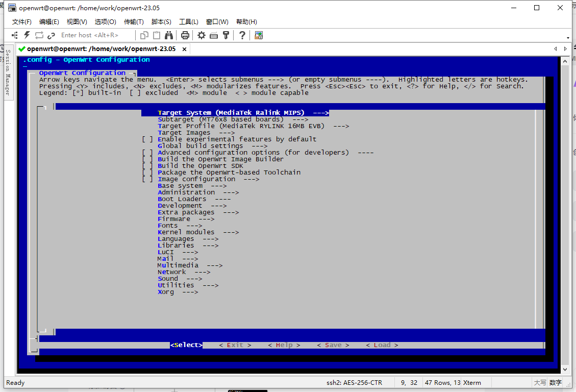The height and width of the screenshot is (392, 576).
Task: Click the Disconnect chain-link icon
Action: click(51, 35)
